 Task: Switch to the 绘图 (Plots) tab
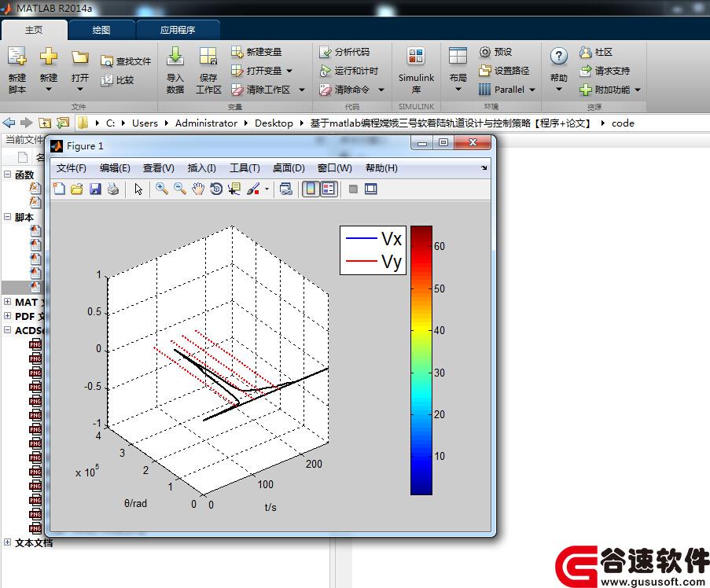point(101,30)
